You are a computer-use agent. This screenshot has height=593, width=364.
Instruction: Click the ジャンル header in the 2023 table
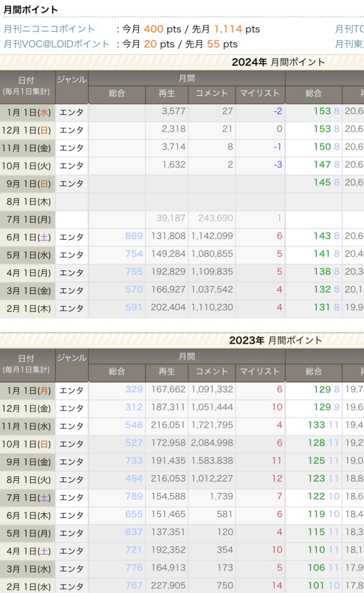tap(71, 358)
